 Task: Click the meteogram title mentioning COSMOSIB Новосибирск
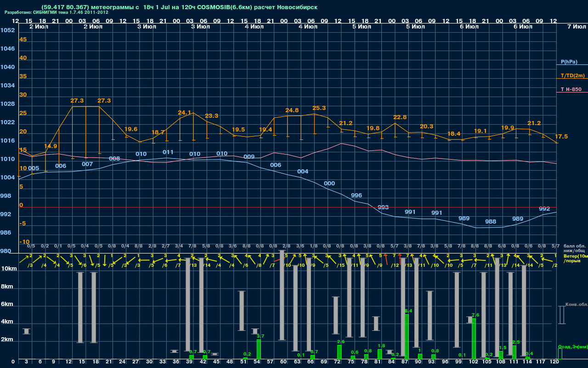pos(179,7)
